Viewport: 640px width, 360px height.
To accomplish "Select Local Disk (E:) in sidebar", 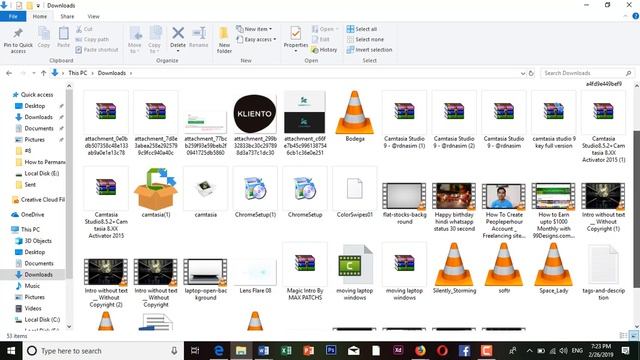I will (x=42, y=173).
